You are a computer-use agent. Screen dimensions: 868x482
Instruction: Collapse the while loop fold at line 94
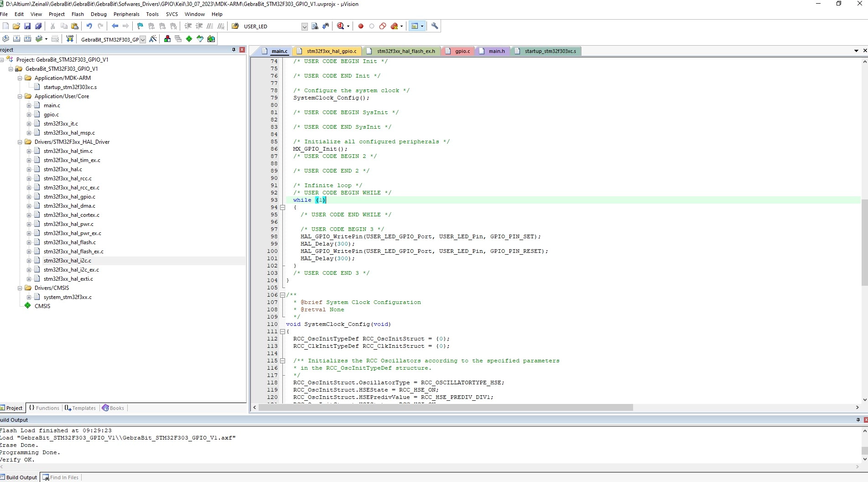[x=283, y=207]
